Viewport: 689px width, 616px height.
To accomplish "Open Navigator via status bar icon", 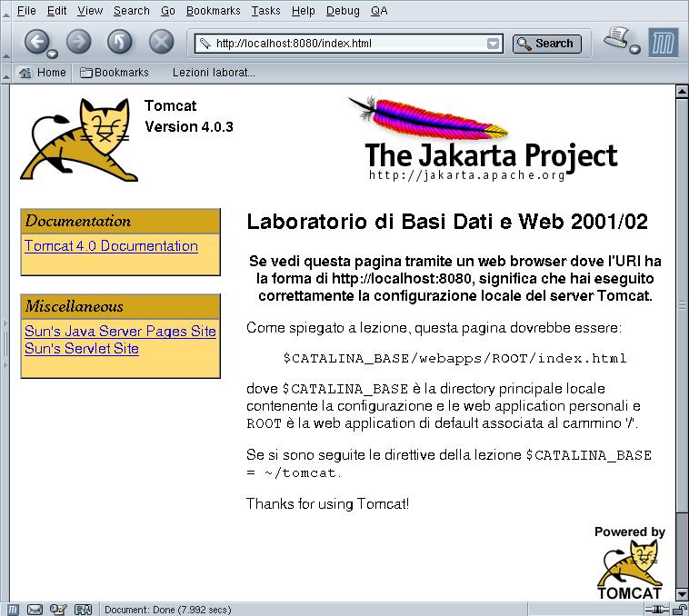I will (x=14, y=610).
